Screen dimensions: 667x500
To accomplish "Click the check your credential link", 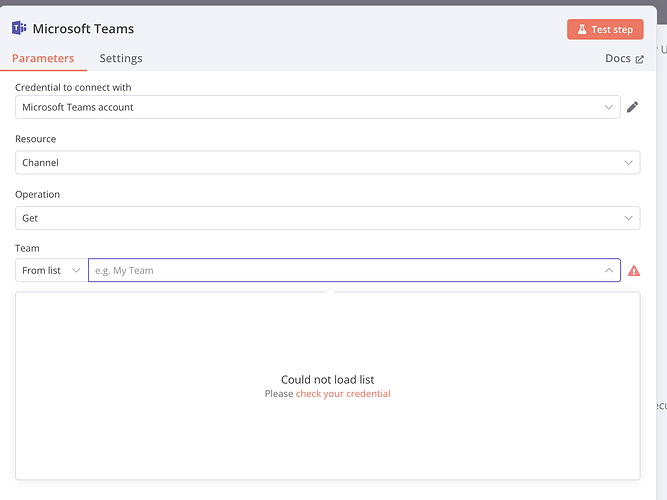I will click(x=343, y=394).
